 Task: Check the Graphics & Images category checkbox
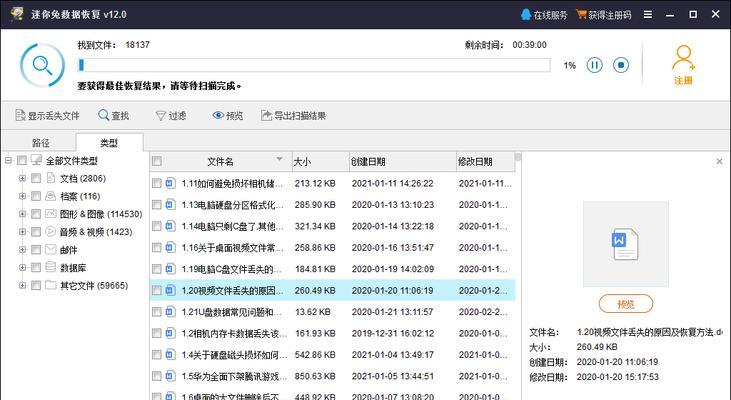36,214
